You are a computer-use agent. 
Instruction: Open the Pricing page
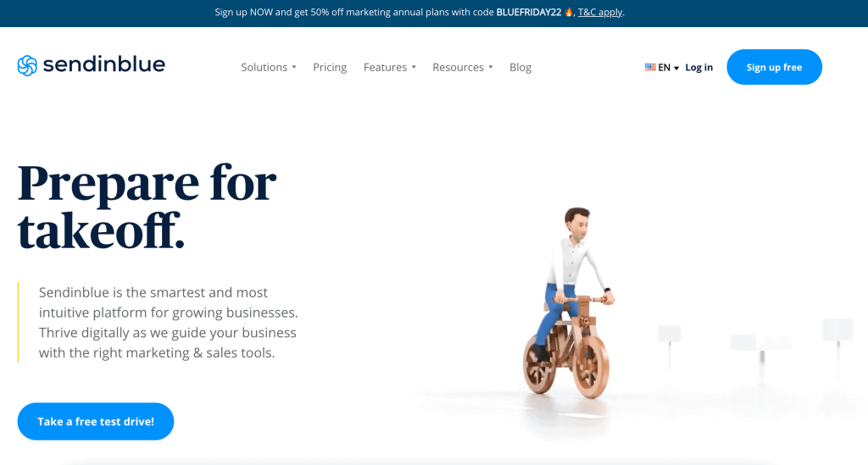point(330,67)
